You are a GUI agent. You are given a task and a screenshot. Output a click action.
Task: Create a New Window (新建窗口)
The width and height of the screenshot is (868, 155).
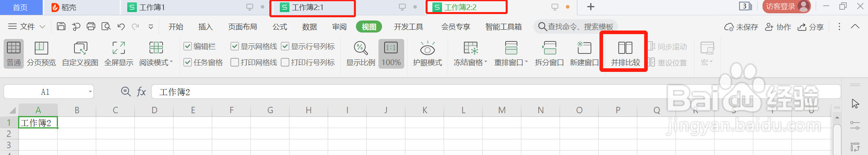pos(585,54)
